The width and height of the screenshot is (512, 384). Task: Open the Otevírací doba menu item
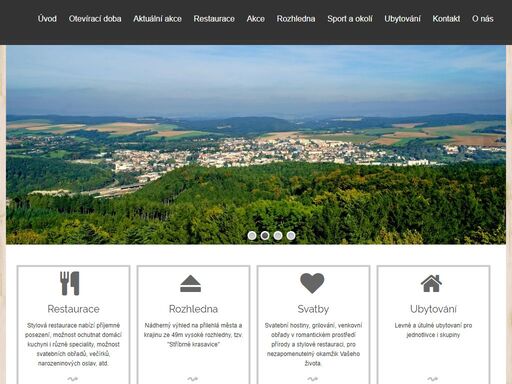(x=95, y=19)
